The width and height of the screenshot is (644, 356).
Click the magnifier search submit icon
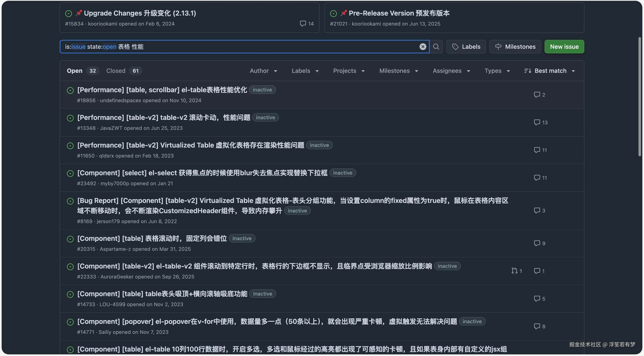coord(436,47)
